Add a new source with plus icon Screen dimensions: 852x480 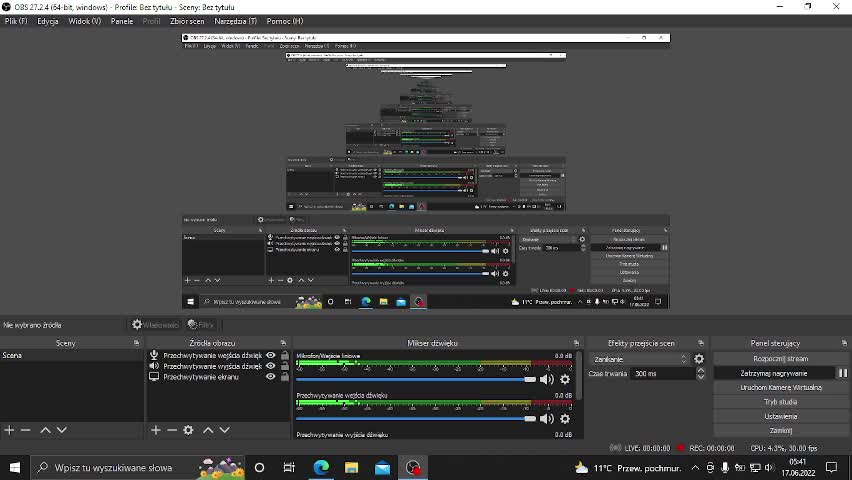pos(156,430)
